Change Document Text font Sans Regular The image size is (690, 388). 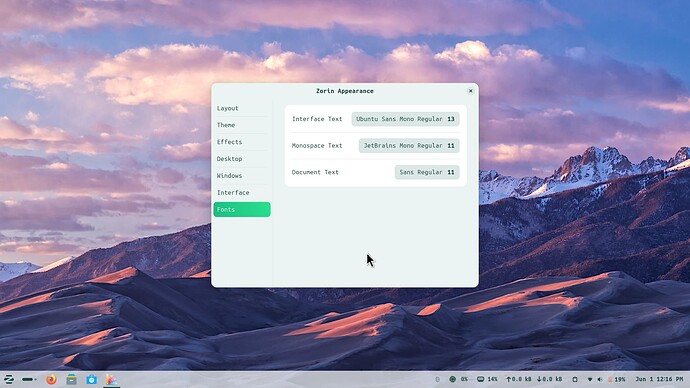[x=427, y=172]
